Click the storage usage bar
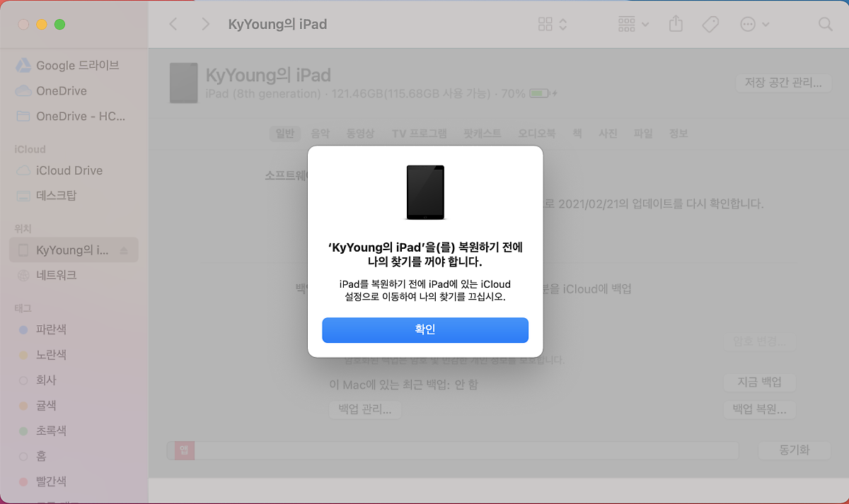The image size is (849, 504). point(453,450)
